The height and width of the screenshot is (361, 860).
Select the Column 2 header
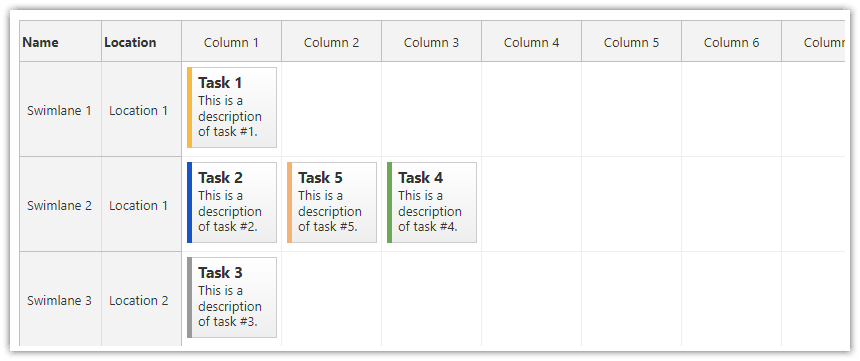(x=332, y=42)
